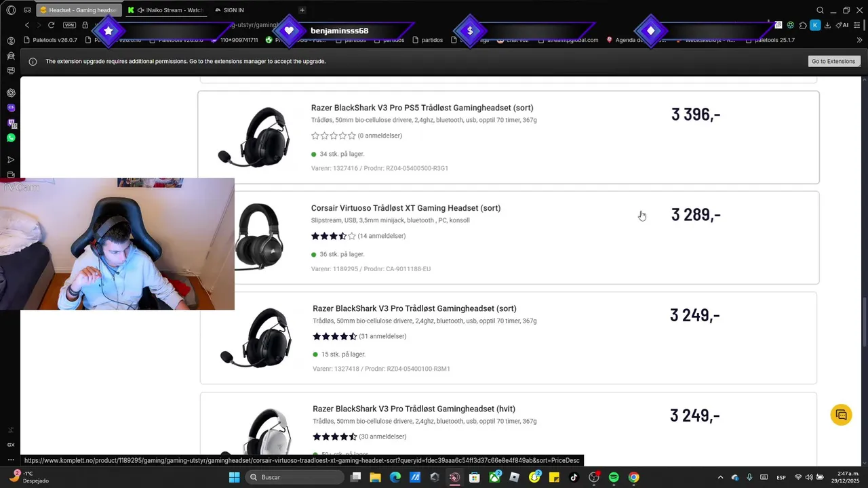Open Microsoft Edge from taskbar

(395, 477)
